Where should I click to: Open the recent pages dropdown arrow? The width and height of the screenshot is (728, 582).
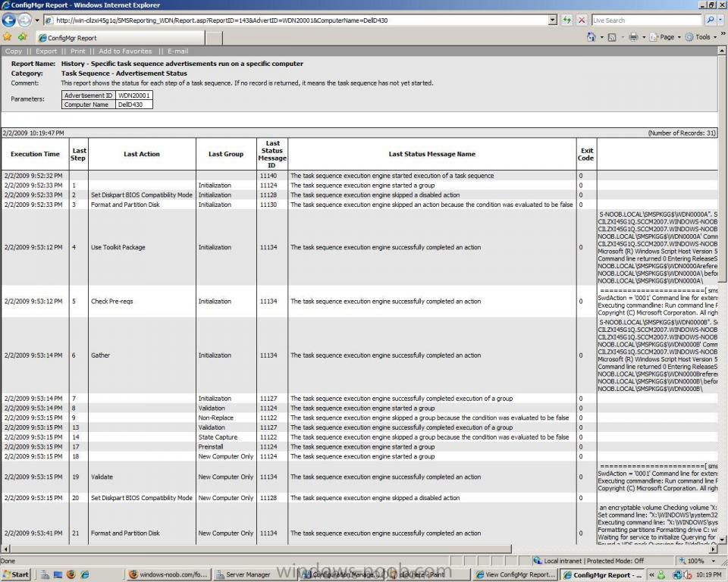tap(37, 20)
